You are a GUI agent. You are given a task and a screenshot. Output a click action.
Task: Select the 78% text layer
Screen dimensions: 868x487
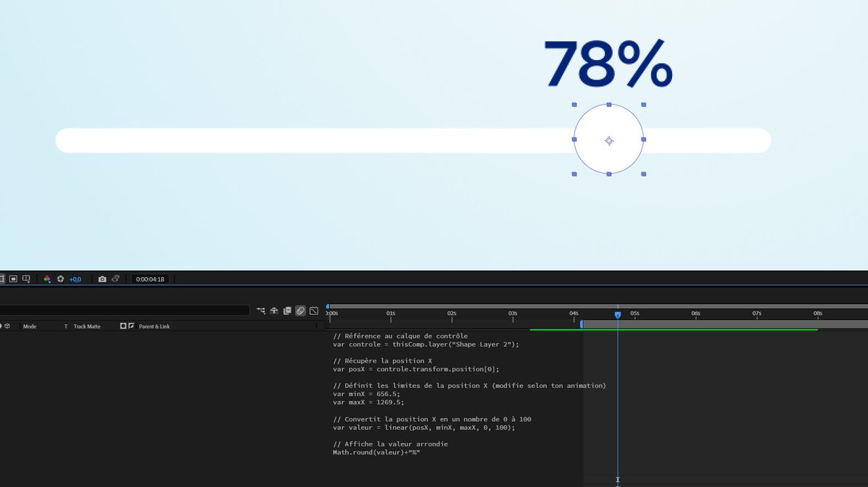[608, 64]
